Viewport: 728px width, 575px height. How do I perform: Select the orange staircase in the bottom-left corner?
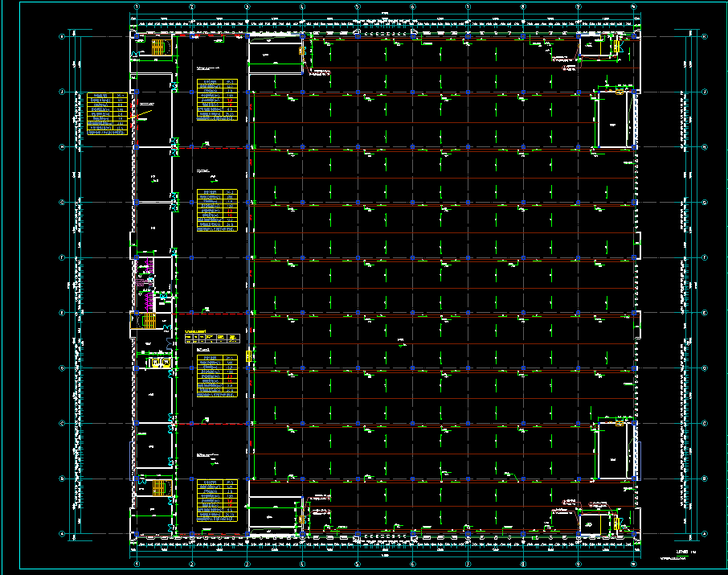[x=158, y=487]
